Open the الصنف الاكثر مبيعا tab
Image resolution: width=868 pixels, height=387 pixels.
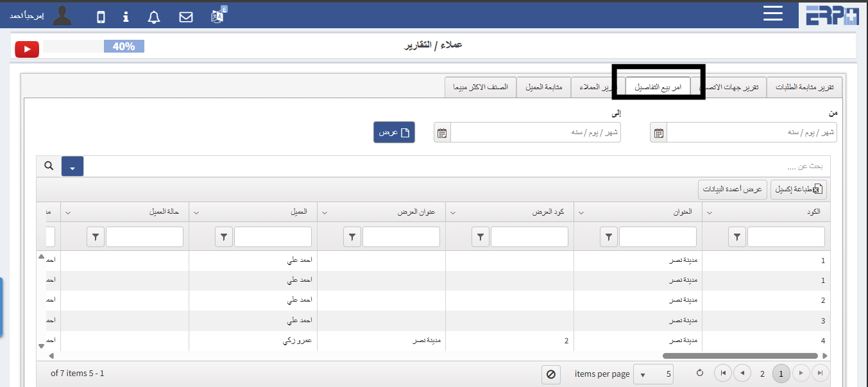(481, 87)
